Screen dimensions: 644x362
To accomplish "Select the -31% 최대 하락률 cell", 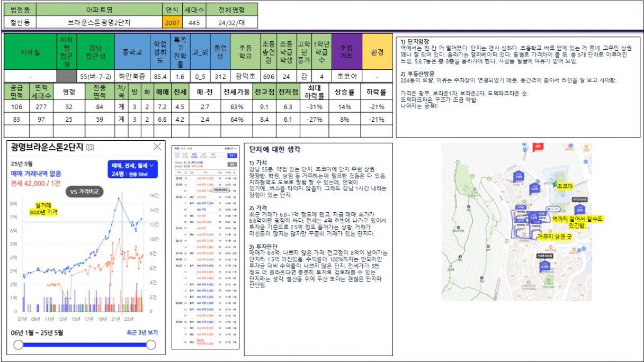I will [314, 107].
